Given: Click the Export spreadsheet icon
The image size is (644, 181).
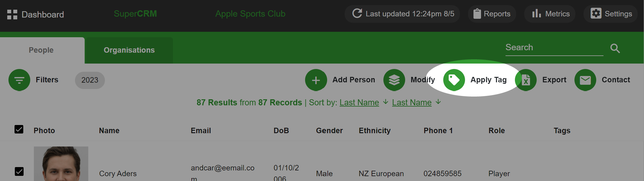Looking at the screenshot, I should click(526, 80).
